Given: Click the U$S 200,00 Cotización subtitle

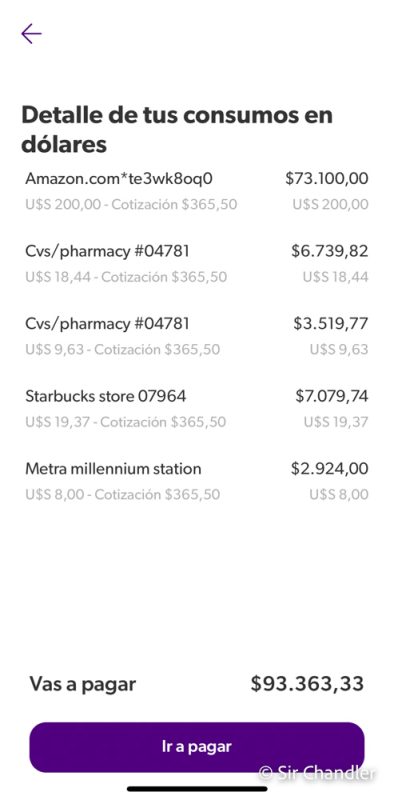Looking at the screenshot, I should (131, 205).
